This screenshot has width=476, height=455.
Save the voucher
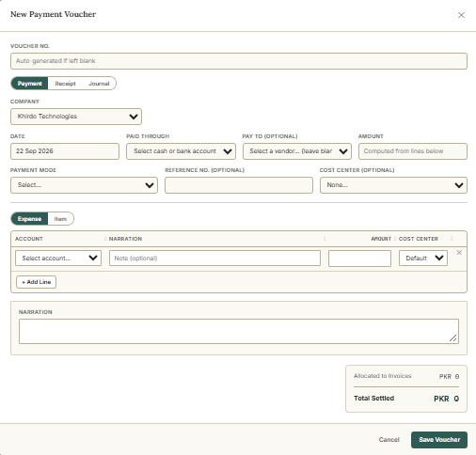tap(439, 440)
